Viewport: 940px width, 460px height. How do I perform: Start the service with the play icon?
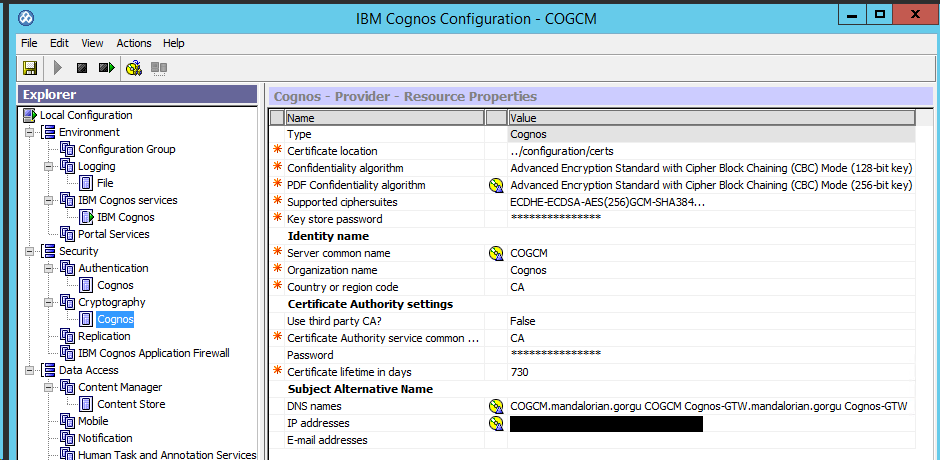tap(58, 68)
